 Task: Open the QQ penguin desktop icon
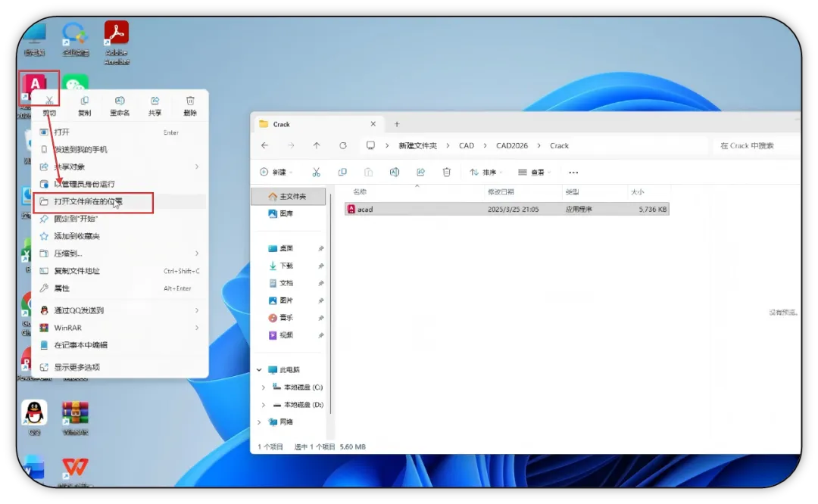point(34,418)
